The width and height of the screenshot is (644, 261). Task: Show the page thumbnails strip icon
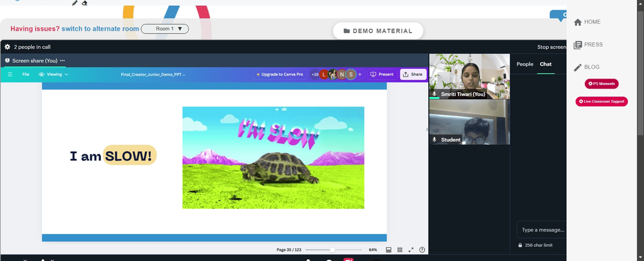[x=388, y=249]
